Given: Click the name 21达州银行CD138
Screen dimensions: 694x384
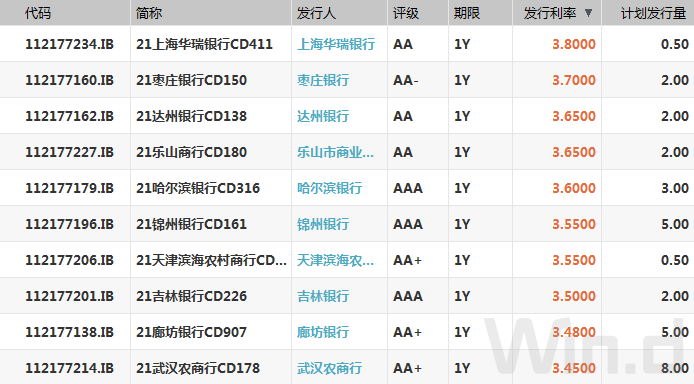Looking at the screenshot, I should click(x=191, y=116).
